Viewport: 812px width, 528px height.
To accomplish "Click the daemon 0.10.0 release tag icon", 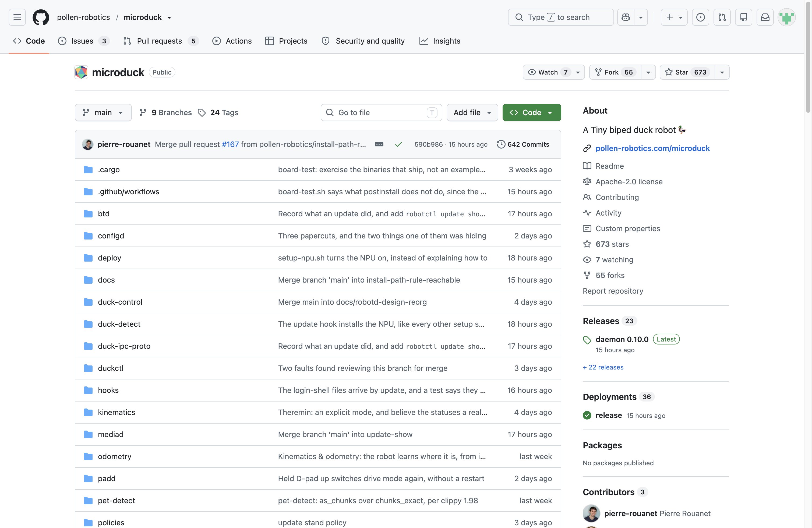I will [x=587, y=340].
